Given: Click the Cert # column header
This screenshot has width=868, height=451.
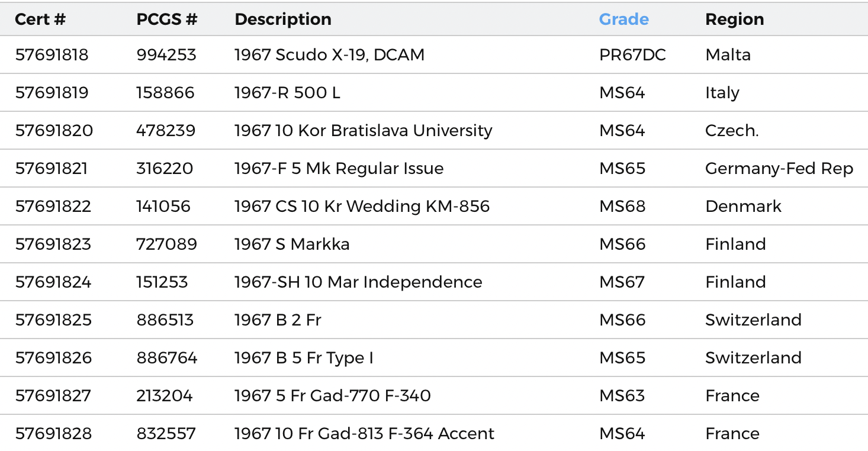Looking at the screenshot, I should [x=40, y=19].
